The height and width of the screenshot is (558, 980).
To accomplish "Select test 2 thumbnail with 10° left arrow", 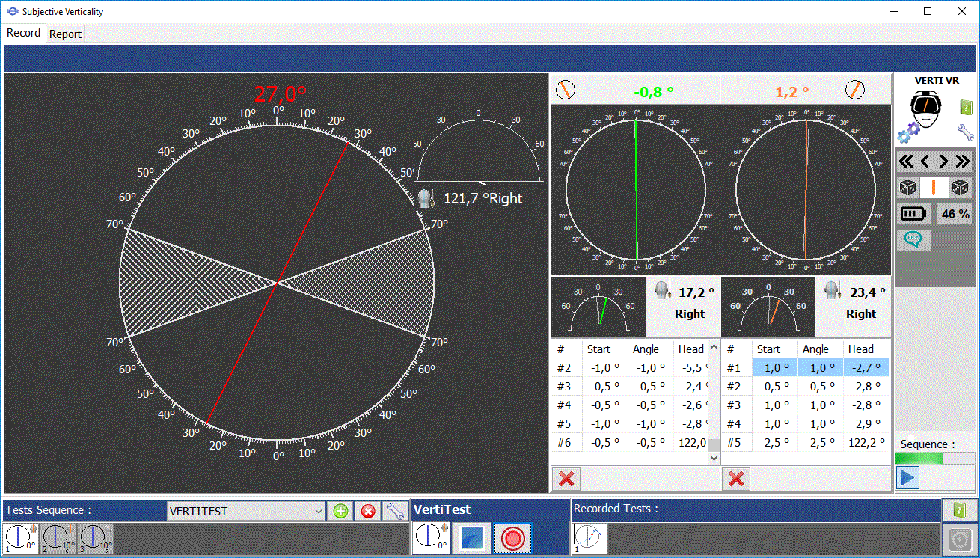I will pos(59,538).
